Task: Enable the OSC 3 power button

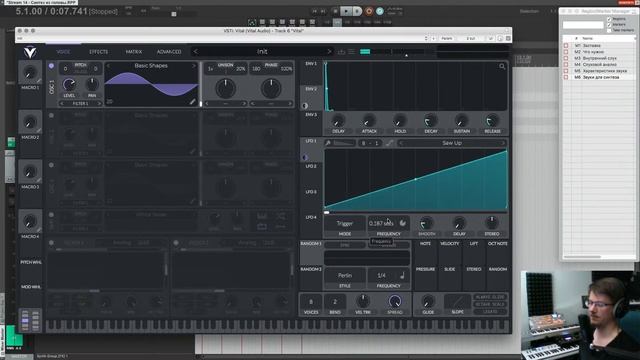Action: coord(51,165)
